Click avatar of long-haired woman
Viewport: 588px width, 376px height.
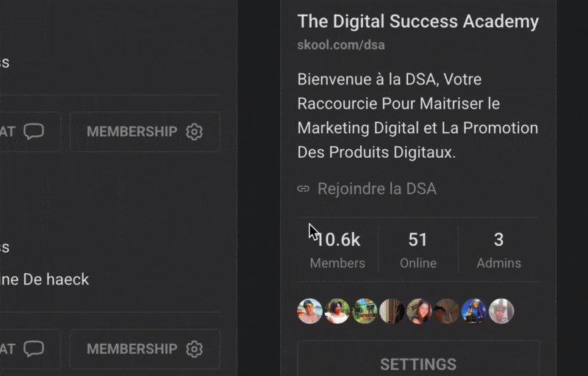(419, 311)
